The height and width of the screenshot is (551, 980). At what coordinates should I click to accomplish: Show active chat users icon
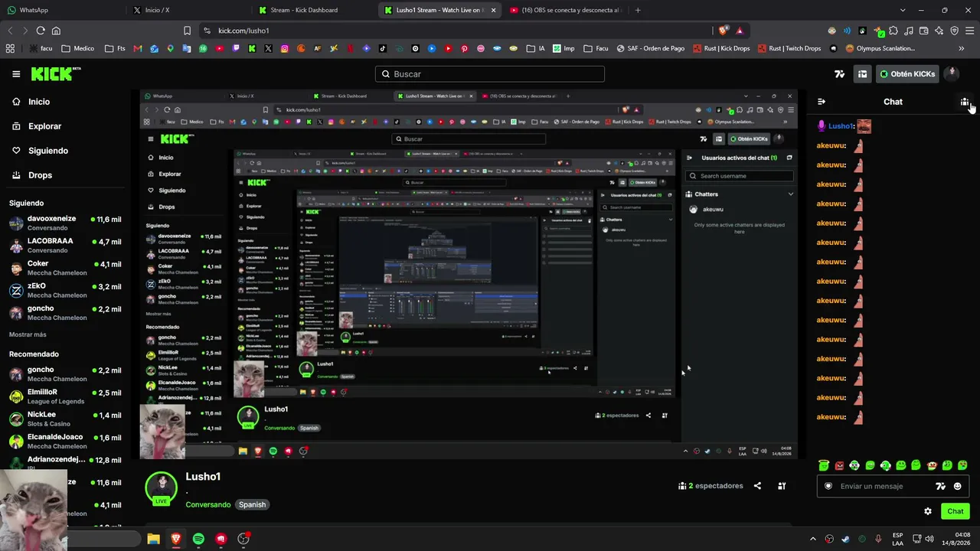pos(965,102)
